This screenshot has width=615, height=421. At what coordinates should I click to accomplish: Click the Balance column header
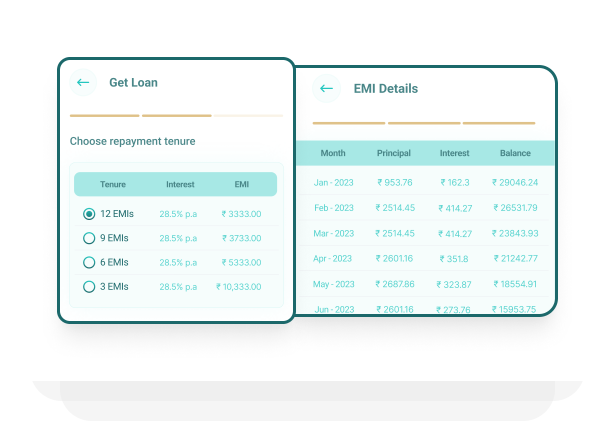[515, 153]
